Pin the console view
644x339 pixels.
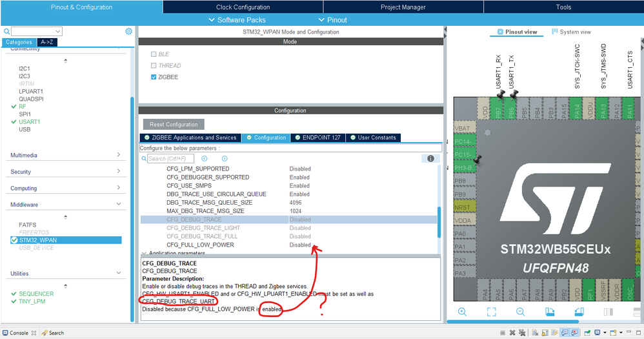587,333
